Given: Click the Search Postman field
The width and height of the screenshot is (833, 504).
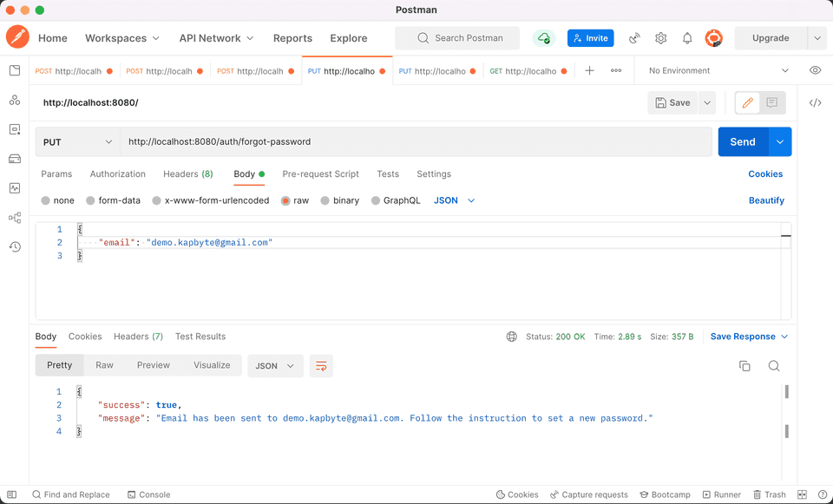Looking at the screenshot, I should click(x=457, y=38).
